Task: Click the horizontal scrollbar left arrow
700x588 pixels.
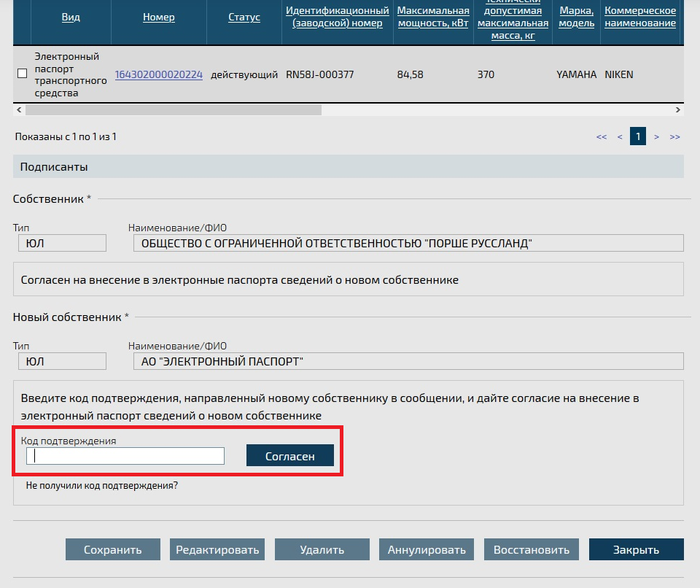Action: point(19,109)
